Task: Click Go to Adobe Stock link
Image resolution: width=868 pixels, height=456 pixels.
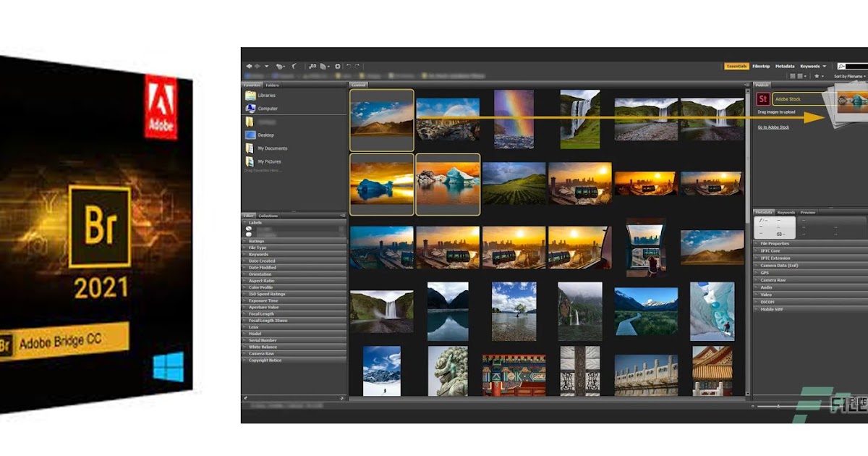Action: [x=773, y=127]
